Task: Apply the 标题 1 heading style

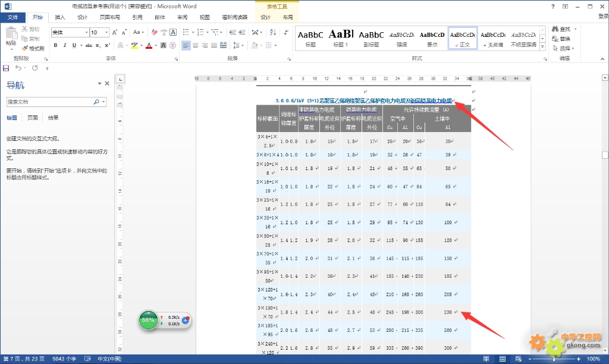Action: click(341, 38)
